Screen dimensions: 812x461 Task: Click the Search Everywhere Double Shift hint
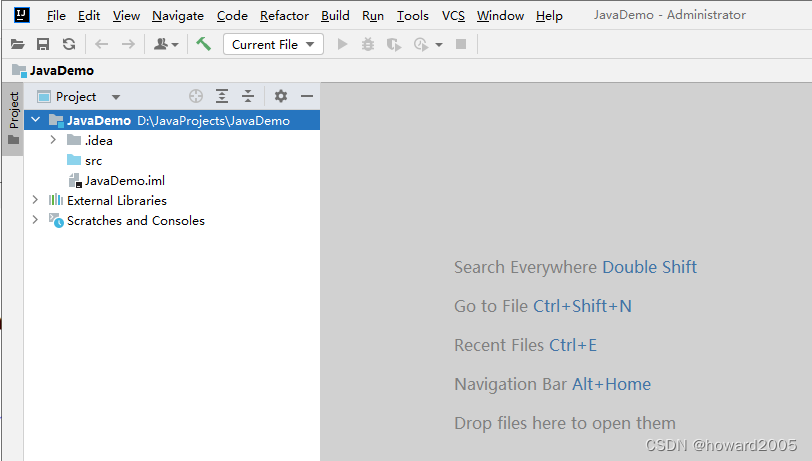pos(575,267)
